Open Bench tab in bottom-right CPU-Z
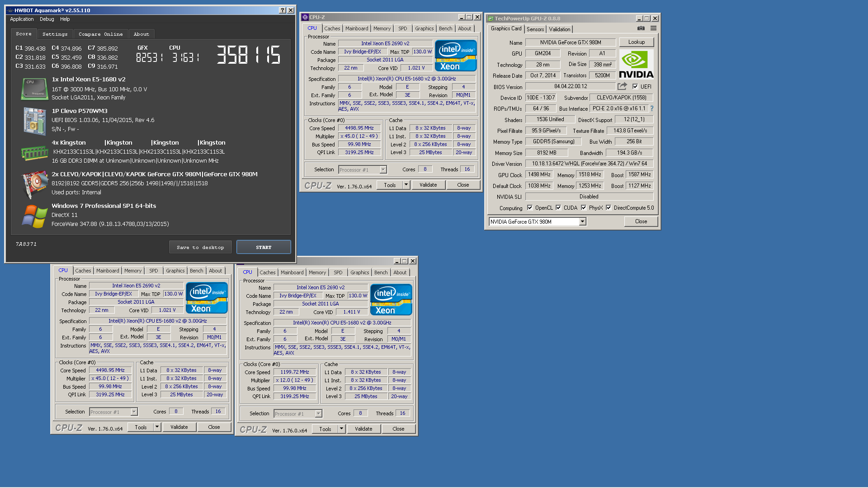Image resolution: width=868 pixels, height=488 pixels. (x=381, y=272)
